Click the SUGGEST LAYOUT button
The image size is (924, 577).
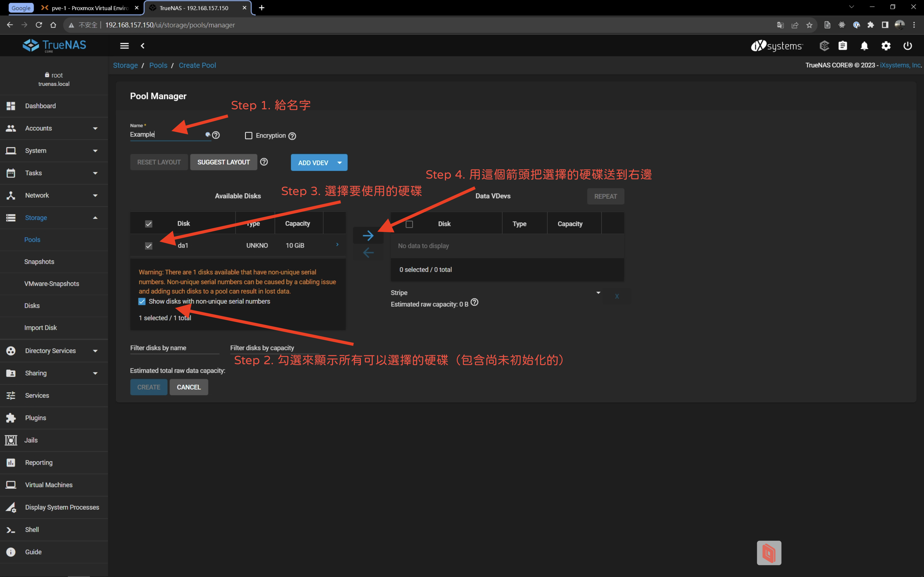coord(223,162)
